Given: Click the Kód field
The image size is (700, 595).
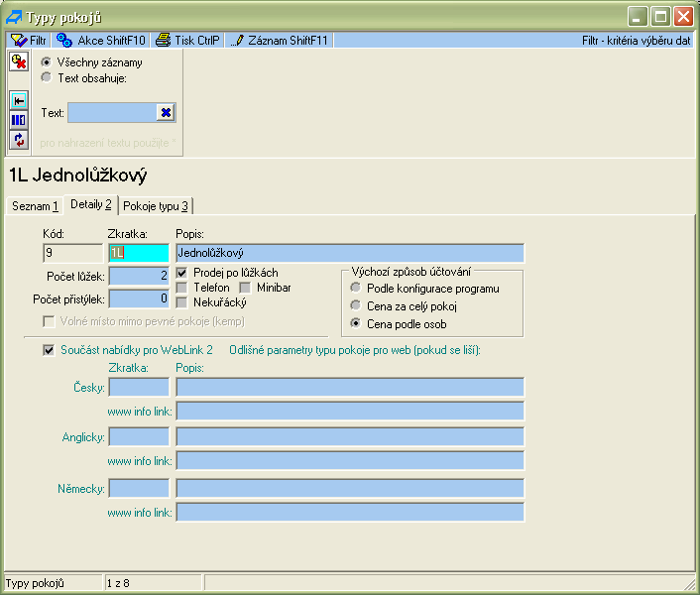Looking at the screenshot, I should click(72, 253).
